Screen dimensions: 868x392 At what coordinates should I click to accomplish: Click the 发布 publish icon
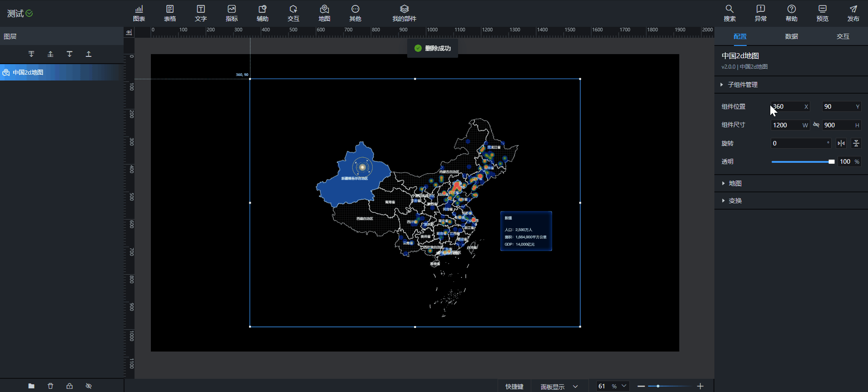coord(853,9)
